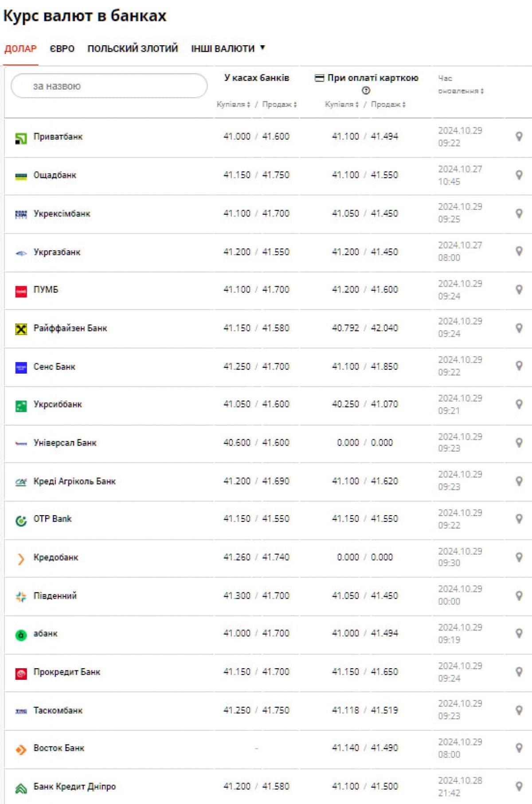
Task: Click the абанк green logo icon
Action: 21,635
